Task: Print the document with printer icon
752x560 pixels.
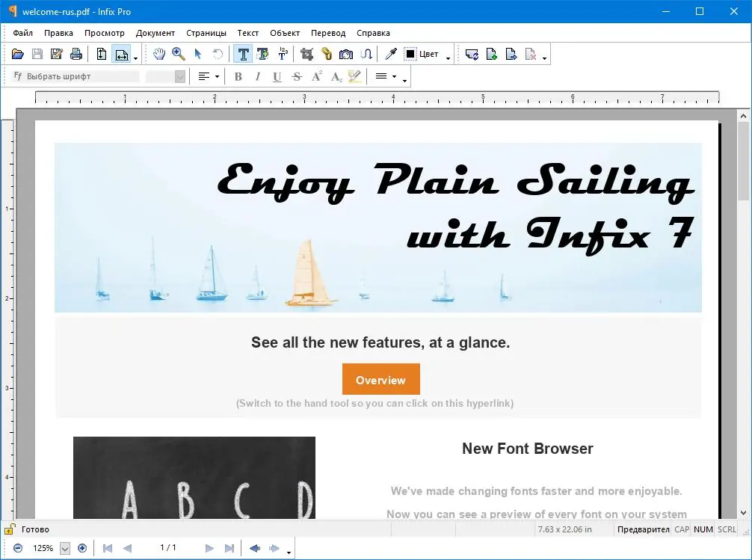Action: pos(75,55)
